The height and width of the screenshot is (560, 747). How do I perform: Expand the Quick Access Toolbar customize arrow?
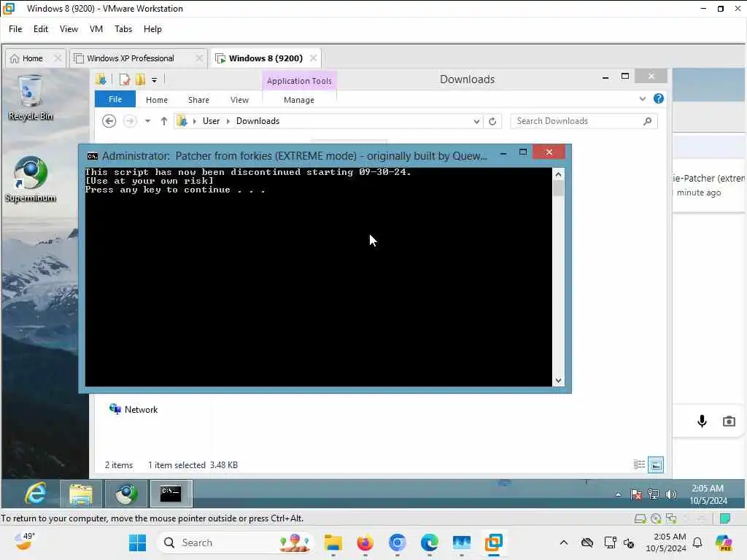click(155, 80)
